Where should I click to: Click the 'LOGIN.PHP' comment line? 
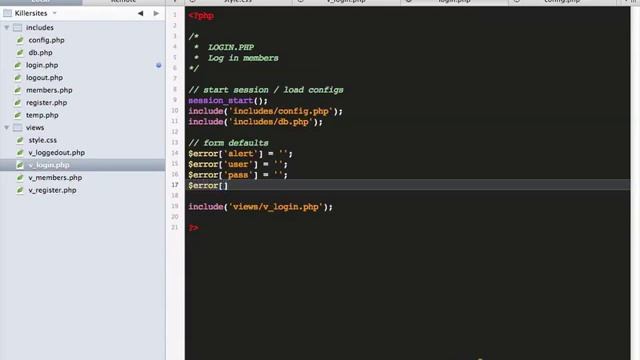(231, 47)
